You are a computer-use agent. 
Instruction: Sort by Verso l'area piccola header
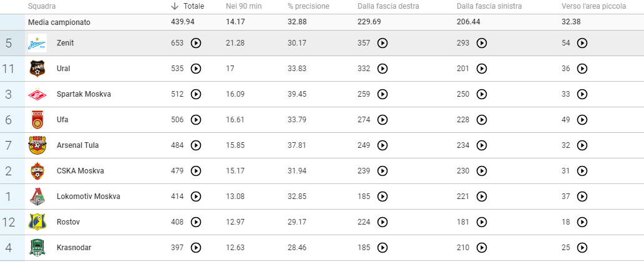pos(594,6)
